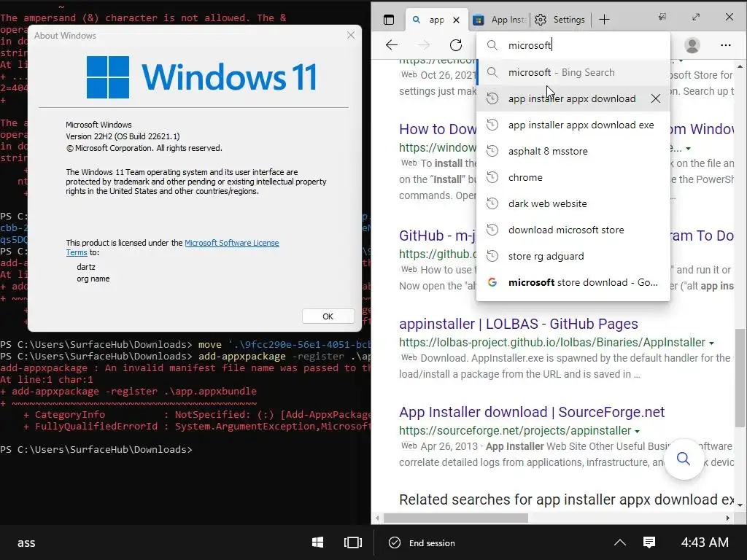
Task: Click the 4:43 AM clock
Action: [705, 542]
